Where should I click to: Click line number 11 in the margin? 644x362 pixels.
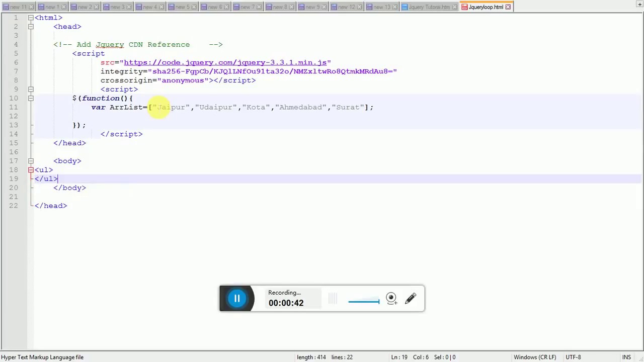[x=13, y=107]
